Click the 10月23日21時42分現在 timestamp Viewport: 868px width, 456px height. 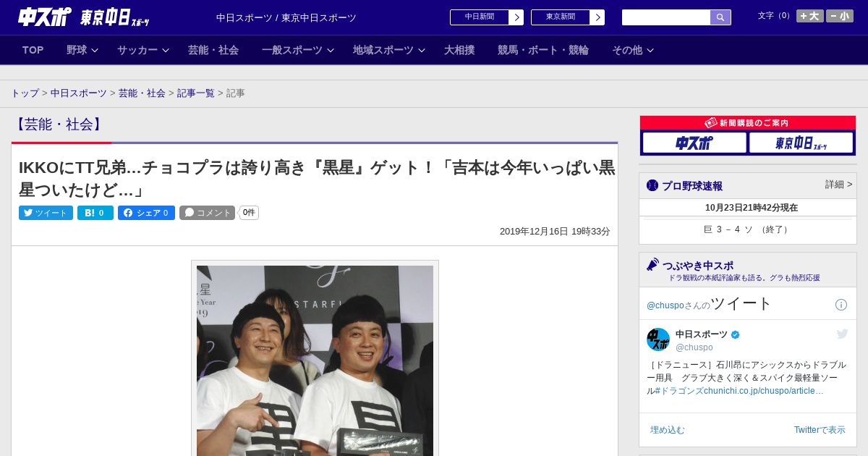tap(752, 208)
